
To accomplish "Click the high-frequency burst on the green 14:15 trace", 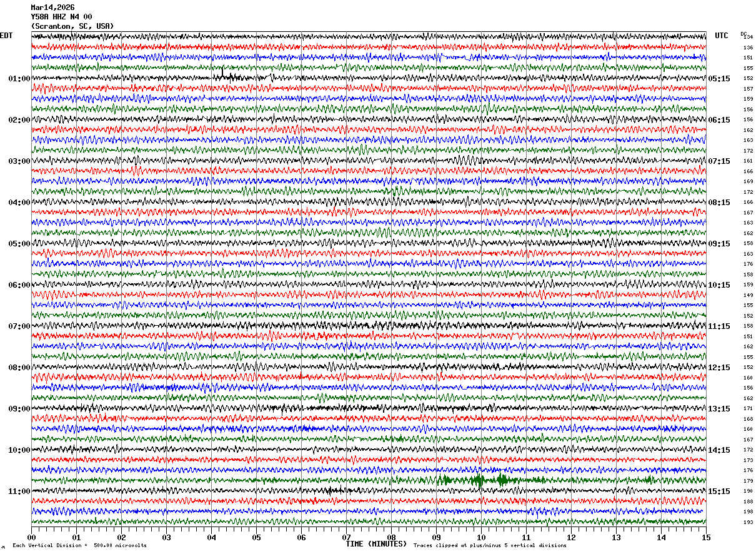I will click(478, 480).
